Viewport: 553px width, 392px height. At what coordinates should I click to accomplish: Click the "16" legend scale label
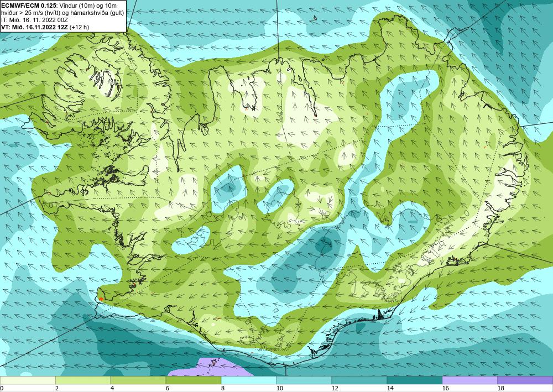(446, 389)
